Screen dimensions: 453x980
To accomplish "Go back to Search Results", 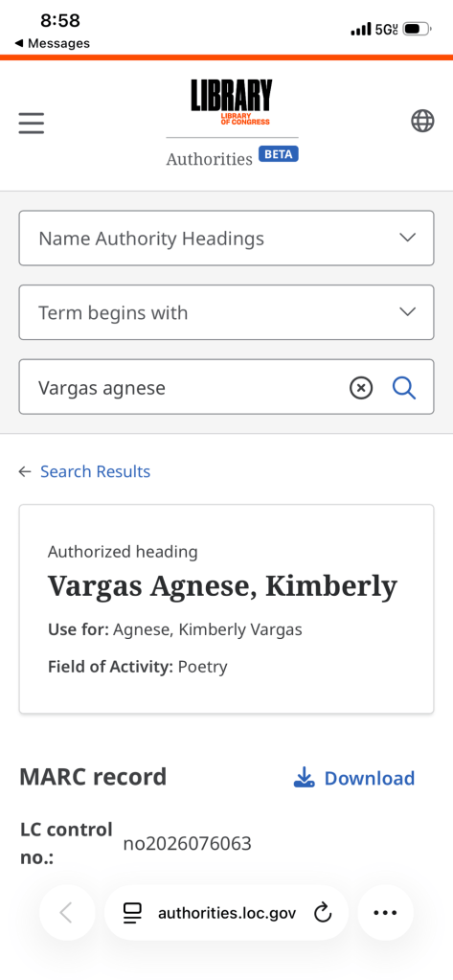I will [95, 471].
